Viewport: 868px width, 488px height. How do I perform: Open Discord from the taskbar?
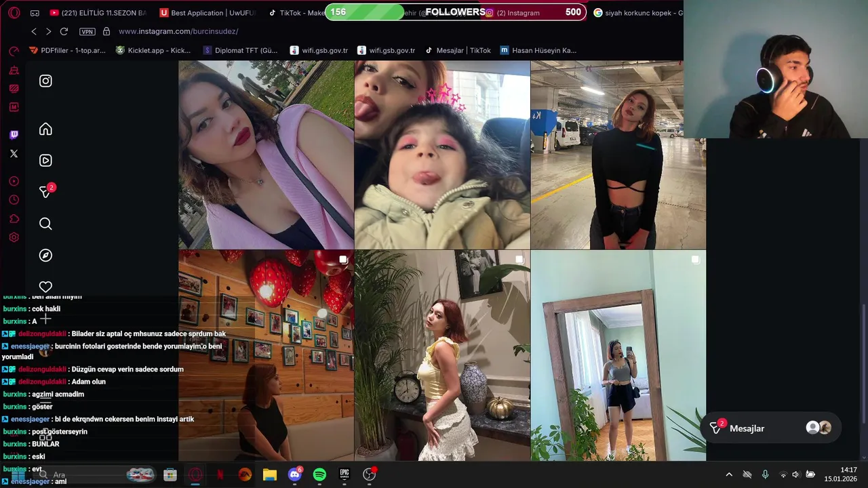(294, 474)
